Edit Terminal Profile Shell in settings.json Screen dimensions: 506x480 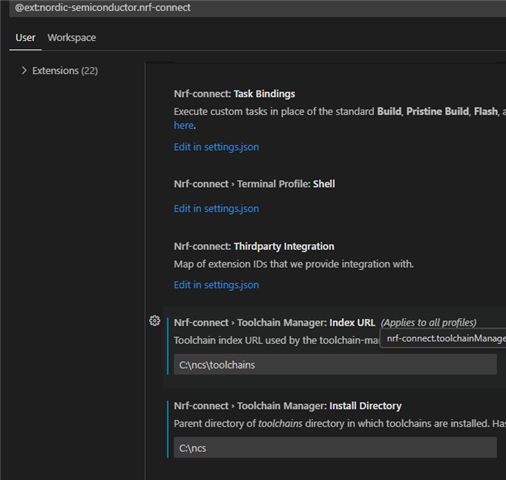pyautogui.click(x=216, y=209)
